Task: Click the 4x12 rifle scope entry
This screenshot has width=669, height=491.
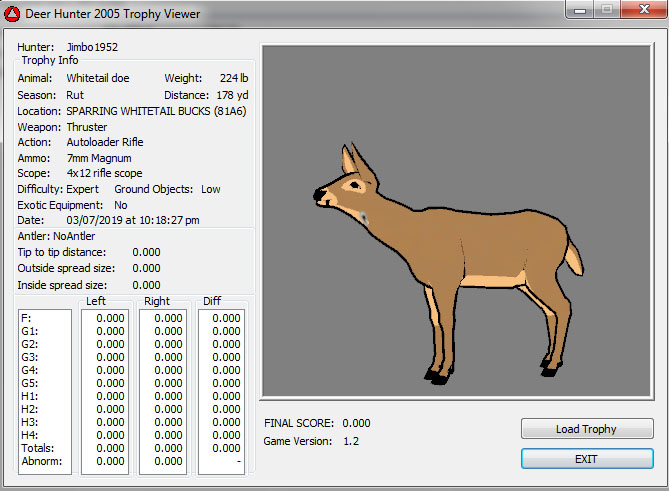Action: click(x=104, y=173)
